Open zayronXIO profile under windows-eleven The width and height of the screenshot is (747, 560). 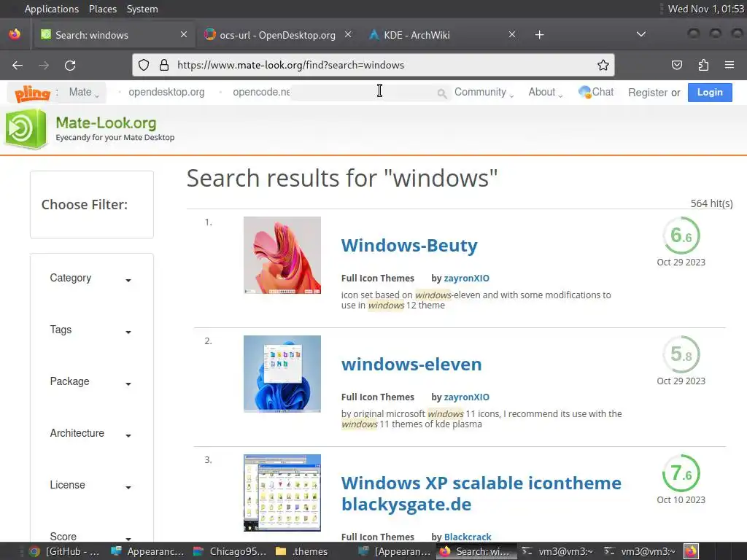tap(466, 397)
